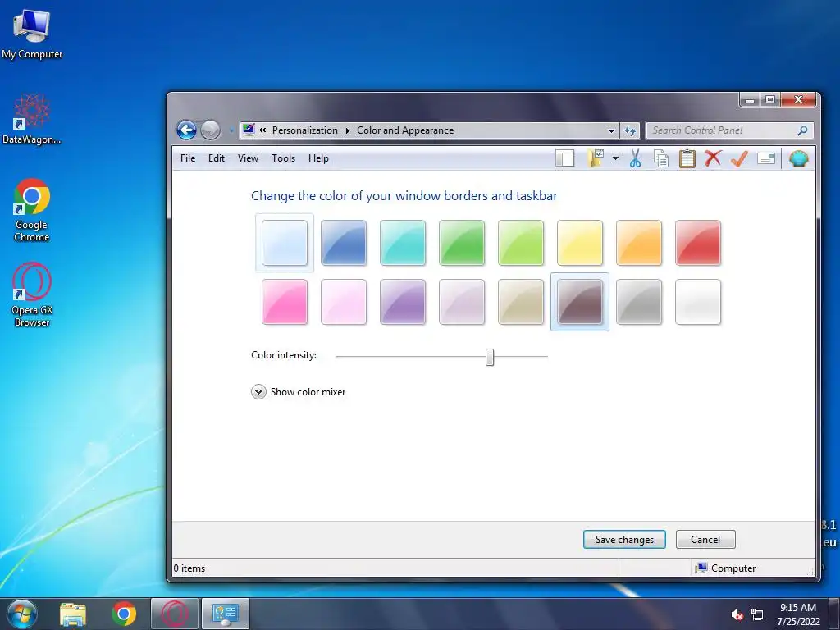Open dropdown arrow next to folder options icon
Screen dimensions: 840x630
point(615,158)
